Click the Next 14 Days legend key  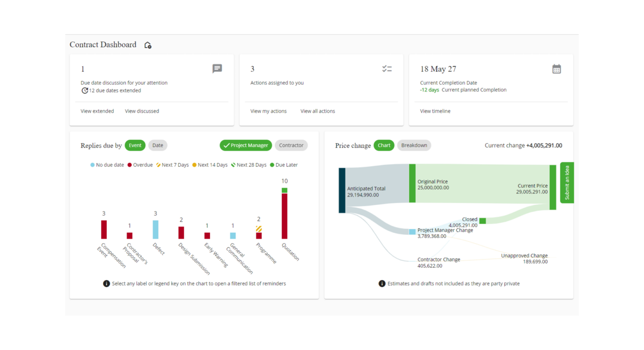[210, 165]
